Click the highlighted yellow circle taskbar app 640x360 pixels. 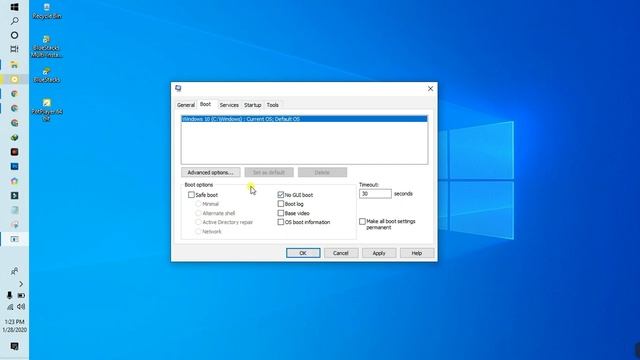pyautogui.click(x=14, y=79)
